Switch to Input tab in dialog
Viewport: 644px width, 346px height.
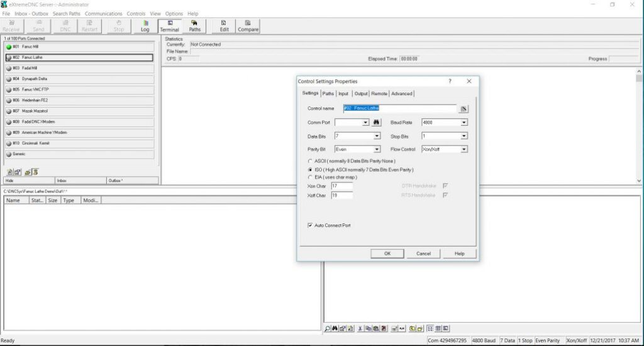point(343,94)
